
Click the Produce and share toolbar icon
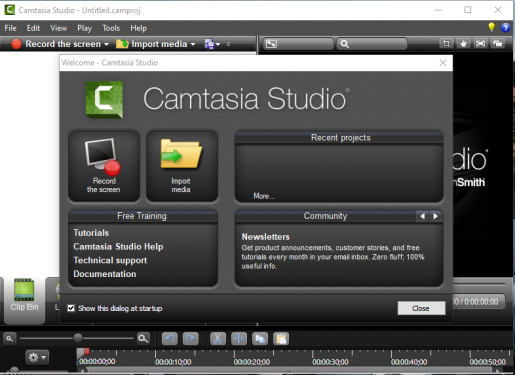click(209, 44)
